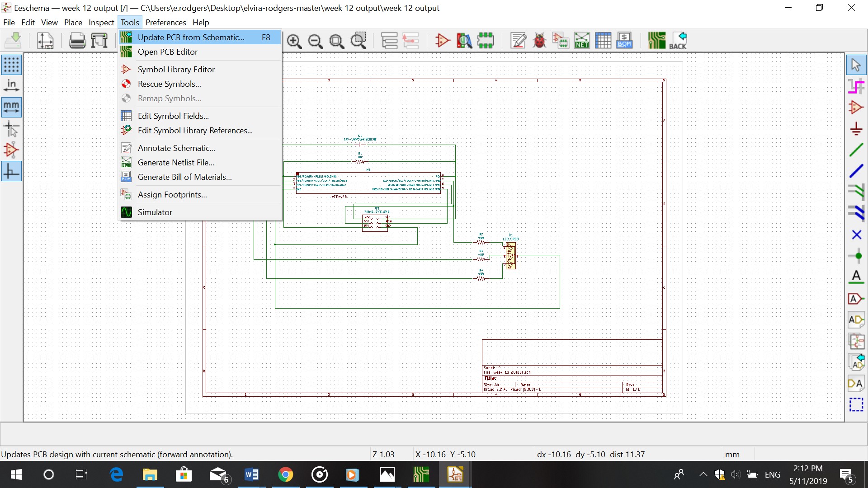Open the symbol library editor toolbar icon

click(x=442, y=41)
